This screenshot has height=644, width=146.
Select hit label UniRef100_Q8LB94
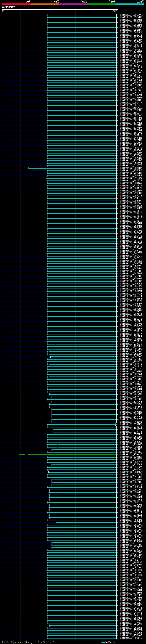131,25
